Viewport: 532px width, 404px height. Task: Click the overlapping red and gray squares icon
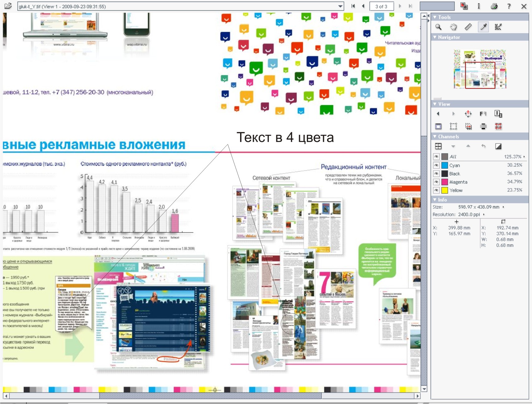click(464, 6)
